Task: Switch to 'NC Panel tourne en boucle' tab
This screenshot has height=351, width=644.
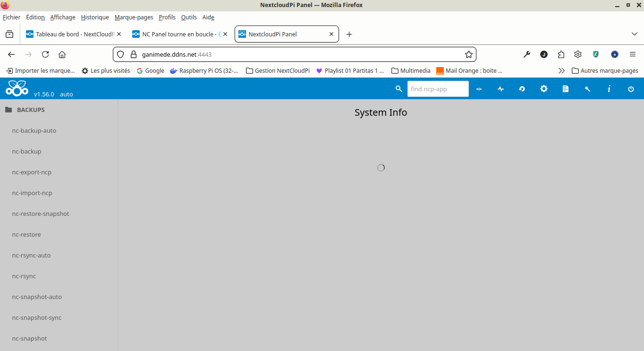Action: [x=179, y=34]
